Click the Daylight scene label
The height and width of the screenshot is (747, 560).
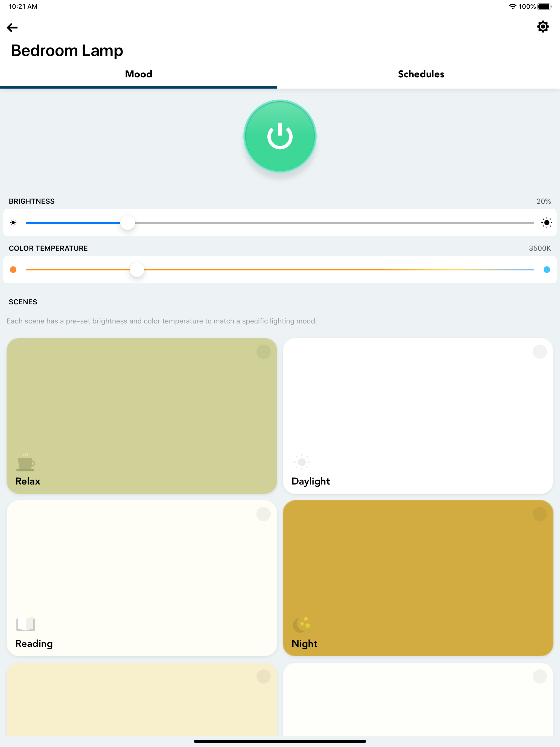[x=311, y=482]
